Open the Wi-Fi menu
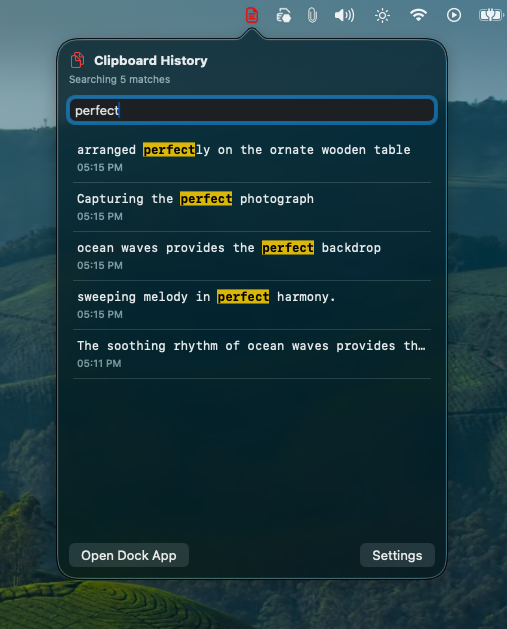 [x=418, y=15]
